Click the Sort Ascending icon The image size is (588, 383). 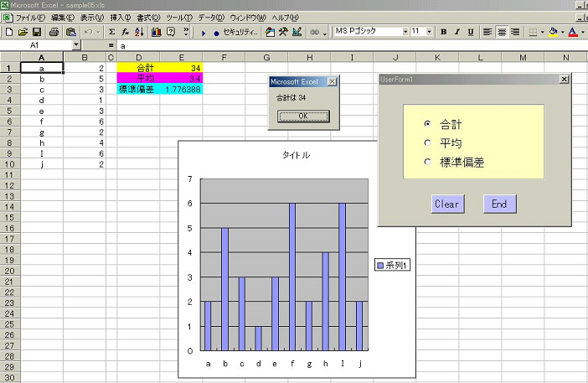[x=140, y=32]
